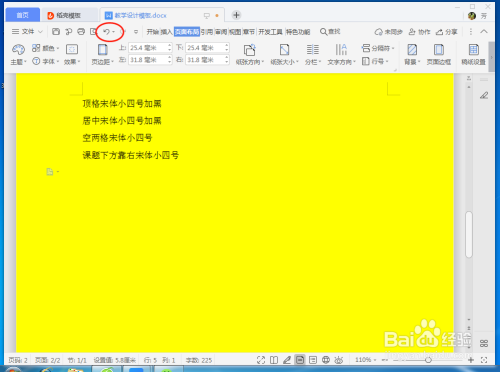Click the pen icon on the right sidebar
Image resolution: width=500 pixels, height=372 pixels.
click(484, 96)
